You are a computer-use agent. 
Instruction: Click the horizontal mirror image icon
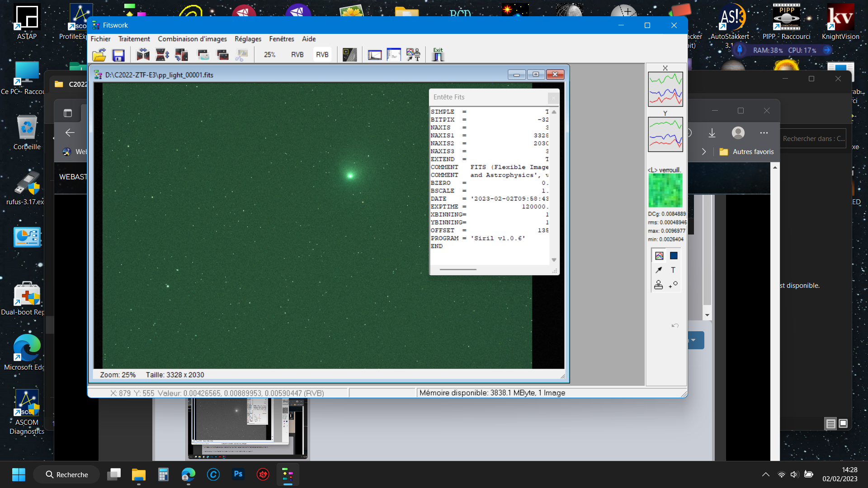click(143, 55)
